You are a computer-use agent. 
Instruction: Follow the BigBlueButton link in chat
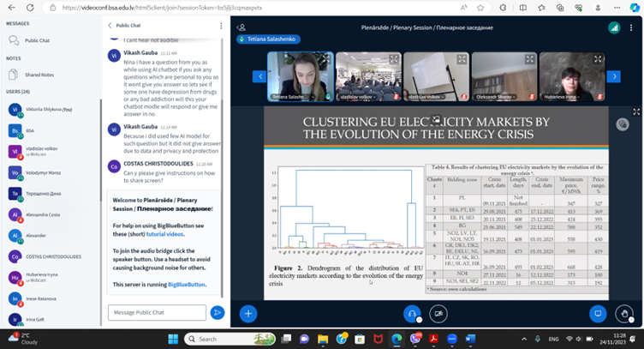(186, 284)
